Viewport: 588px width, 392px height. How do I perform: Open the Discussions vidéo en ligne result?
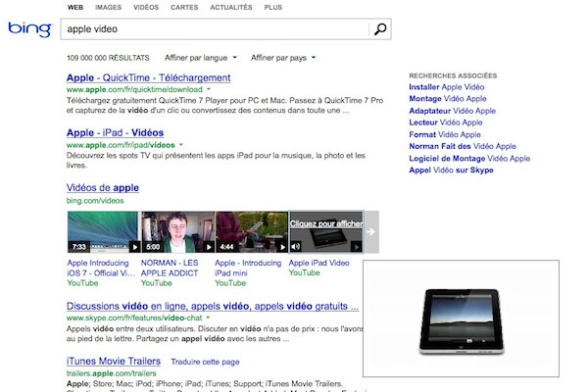[213, 306]
